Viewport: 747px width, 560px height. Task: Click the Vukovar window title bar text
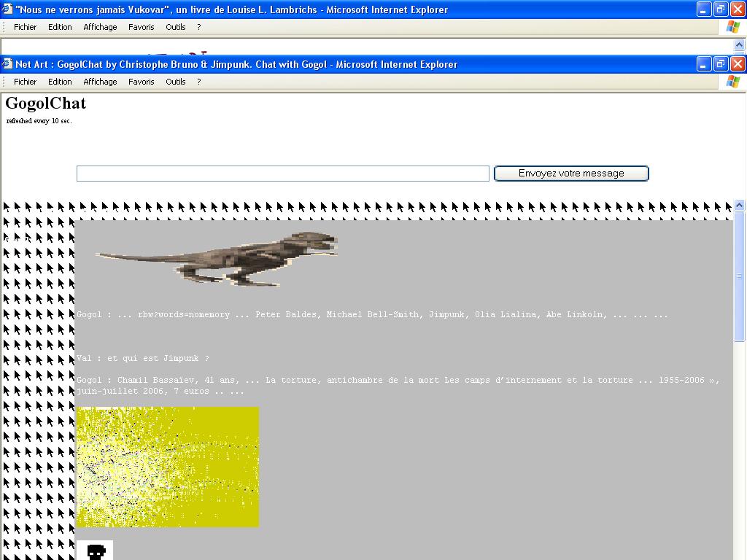point(231,9)
